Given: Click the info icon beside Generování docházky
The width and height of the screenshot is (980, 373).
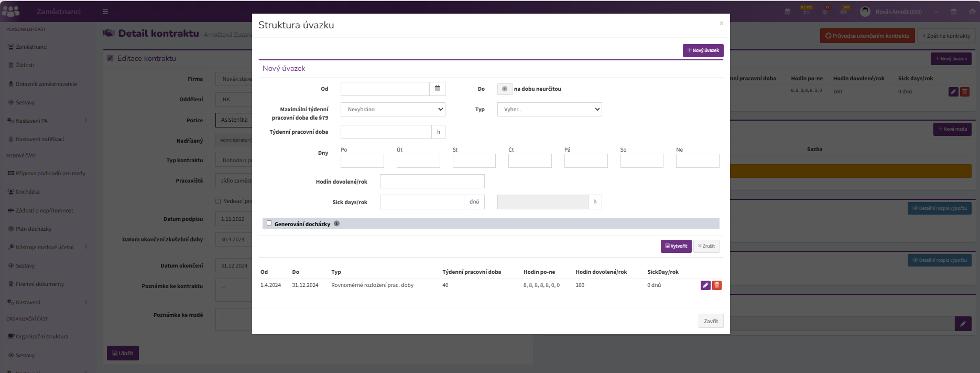Looking at the screenshot, I should (x=336, y=223).
